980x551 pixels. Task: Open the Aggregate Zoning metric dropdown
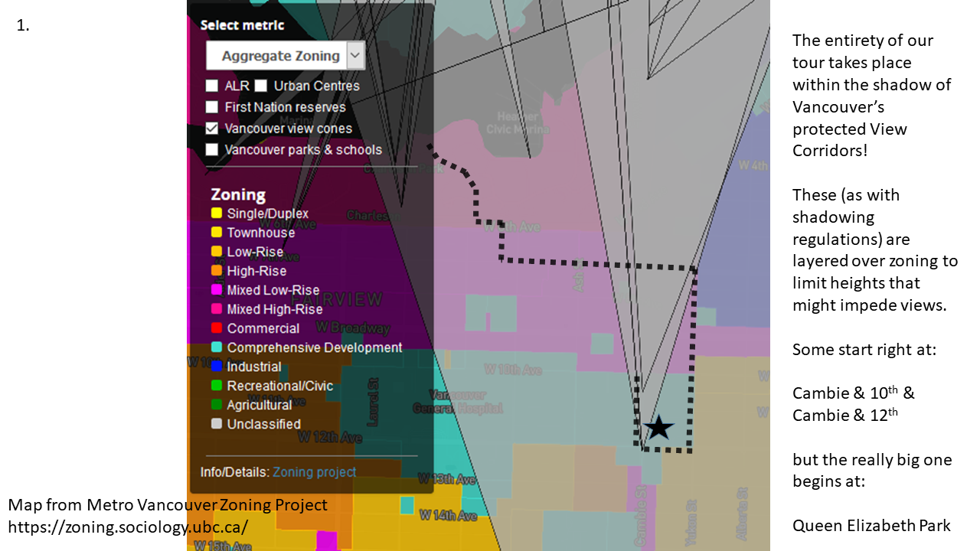click(280, 56)
